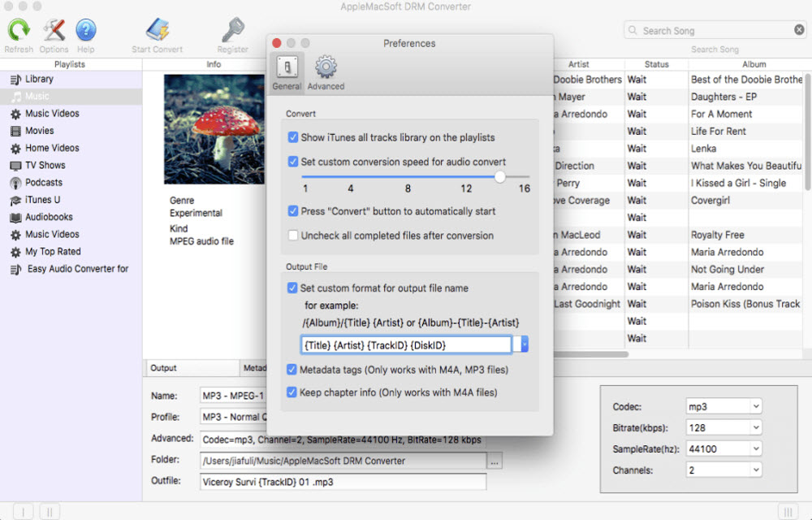Open the Name format combo box
The width and height of the screenshot is (812, 520).
(233, 396)
